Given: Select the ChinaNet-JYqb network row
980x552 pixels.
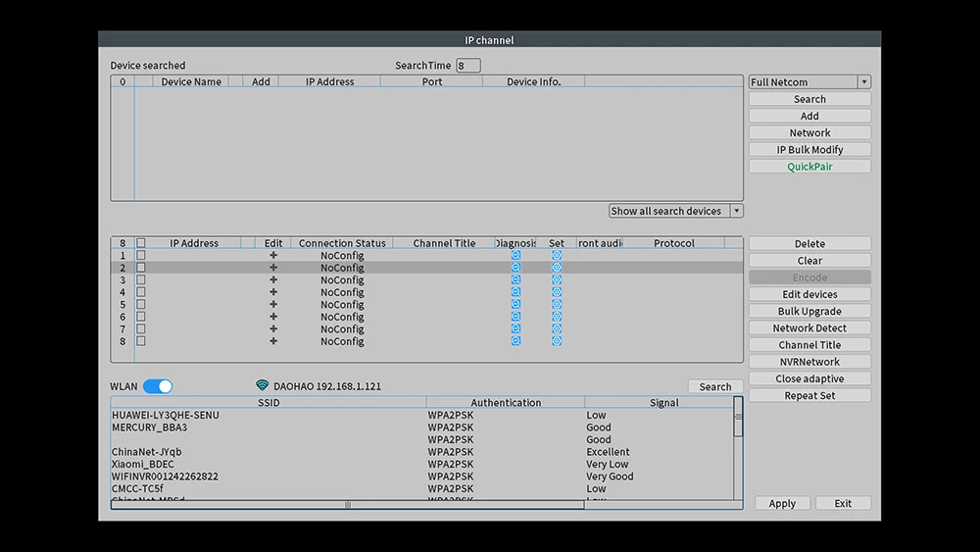Looking at the screenshot, I should (x=421, y=451).
